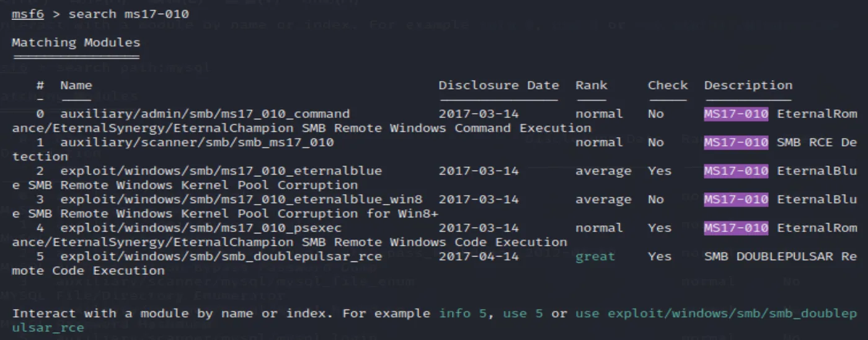Viewport: 868px width, 340px height.
Task: Select module auxiliary/admin/smb/ms17_010_command
Action: point(205,114)
